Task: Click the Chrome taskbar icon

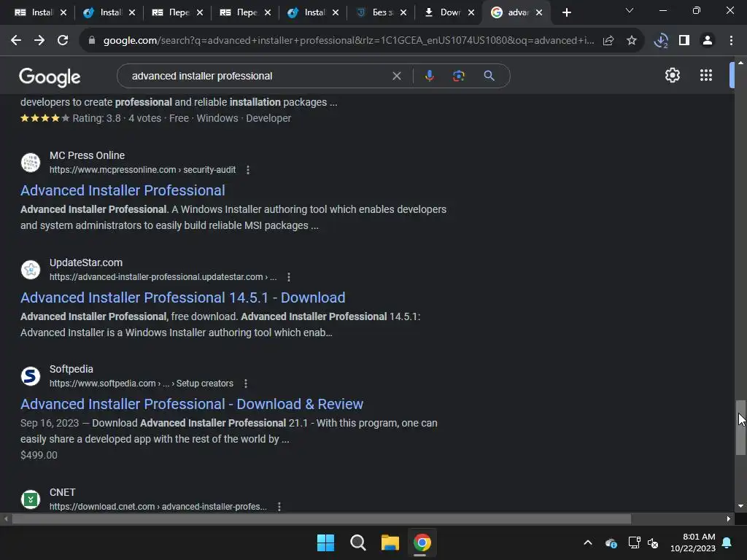Action: coord(422,542)
